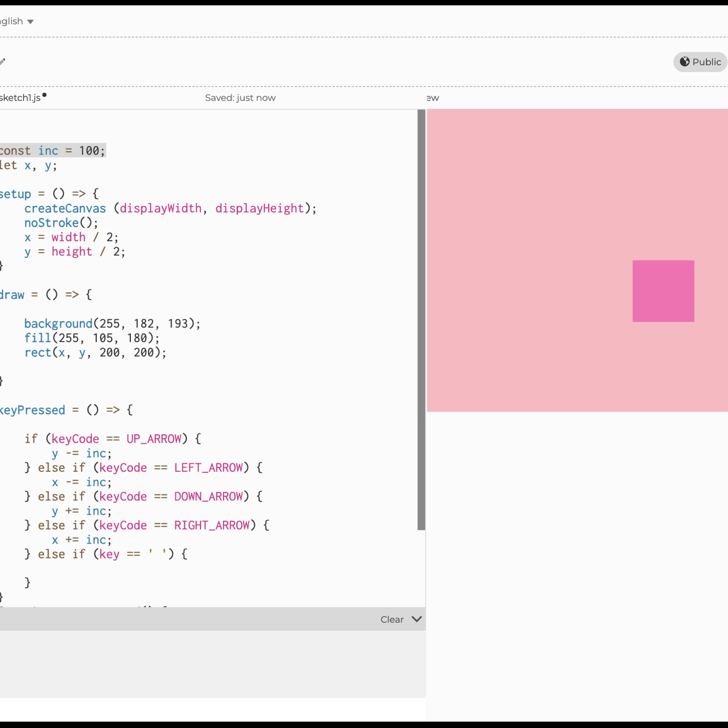Image resolution: width=728 pixels, height=728 pixels.
Task: Click the 'y += inc;' code line
Action: tap(82, 511)
